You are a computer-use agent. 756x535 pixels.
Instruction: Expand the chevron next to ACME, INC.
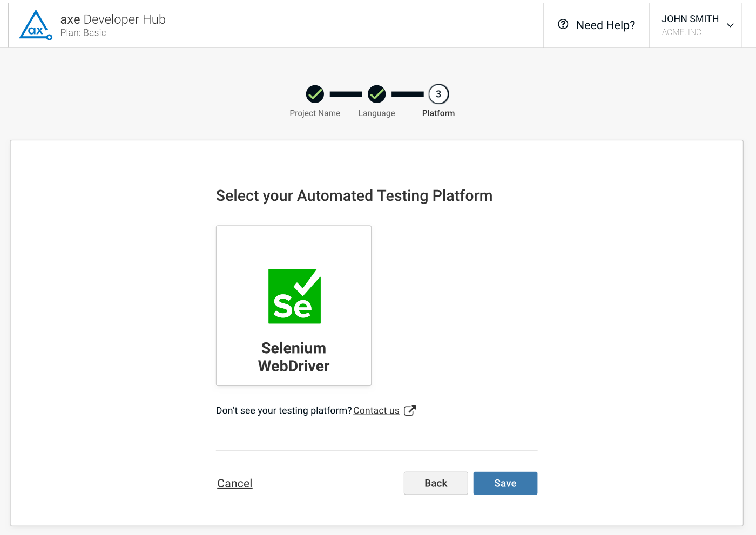point(730,25)
